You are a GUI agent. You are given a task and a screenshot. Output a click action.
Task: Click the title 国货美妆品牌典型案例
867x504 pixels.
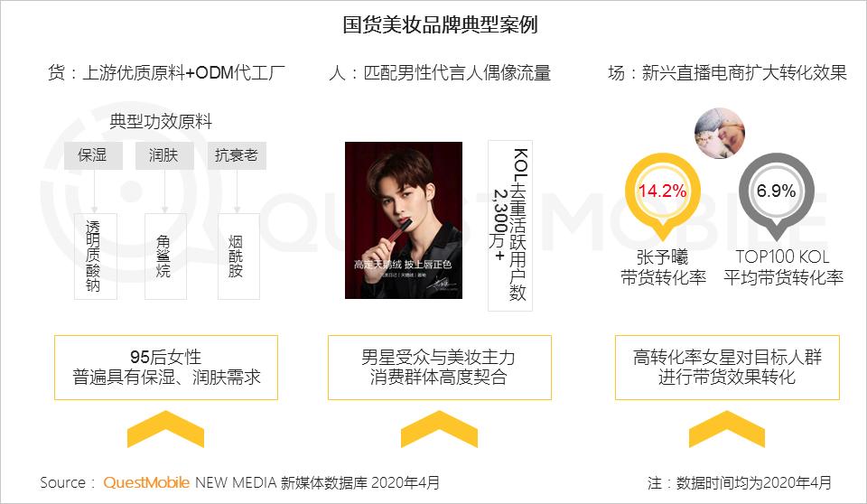click(440, 25)
